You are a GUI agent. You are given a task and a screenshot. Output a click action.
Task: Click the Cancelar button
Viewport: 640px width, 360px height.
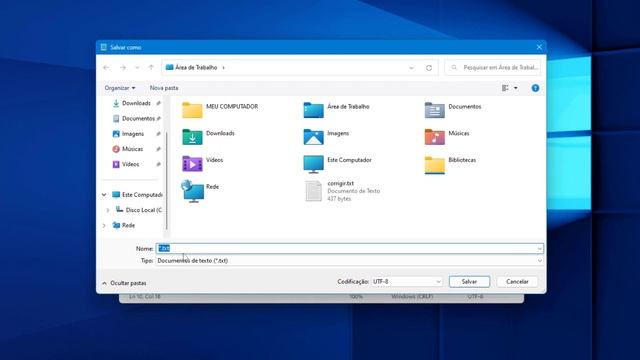(517, 282)
